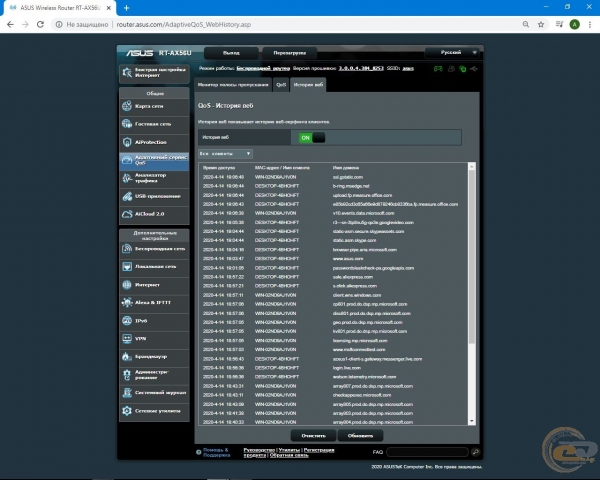This screenshot has height=480, width=600.
Task: Click the Обновить button
Action: tap(360, 436)
